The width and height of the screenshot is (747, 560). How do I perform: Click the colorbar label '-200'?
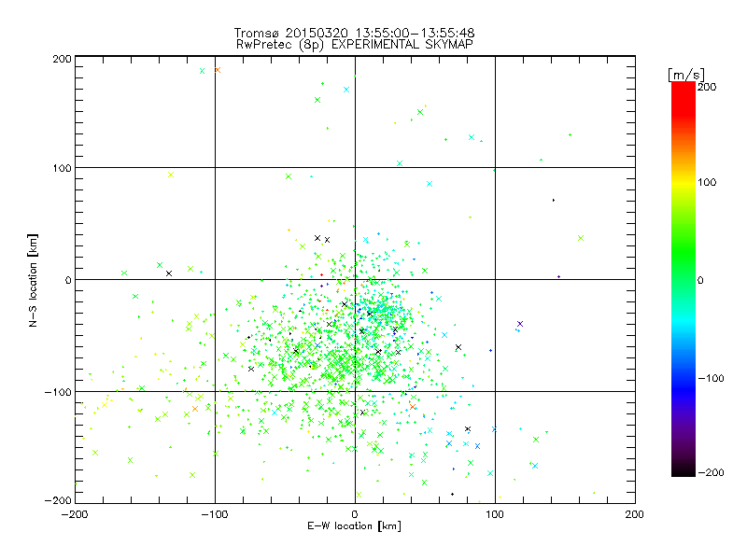(x=711, y=473)
